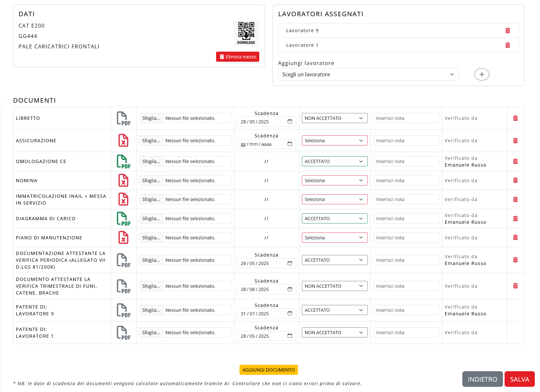Open the Diagramma di Carico PDF icon
Screen dimensions: 540x392
coord(123,219)
